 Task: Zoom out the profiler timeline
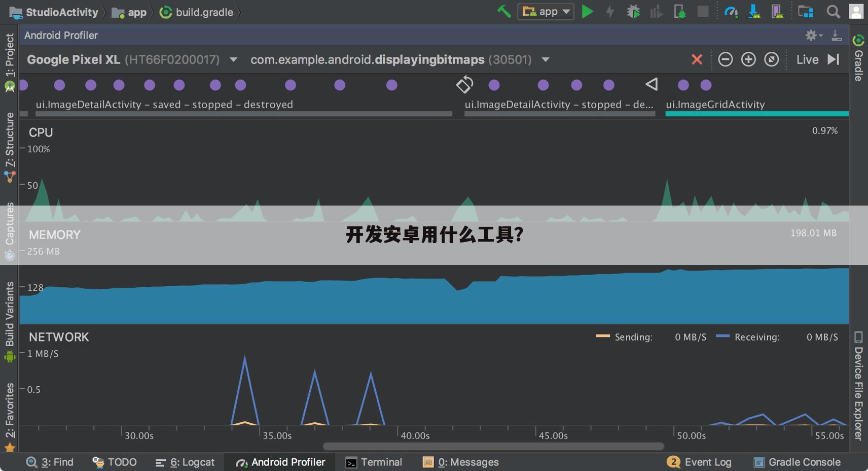pos(726,59)
